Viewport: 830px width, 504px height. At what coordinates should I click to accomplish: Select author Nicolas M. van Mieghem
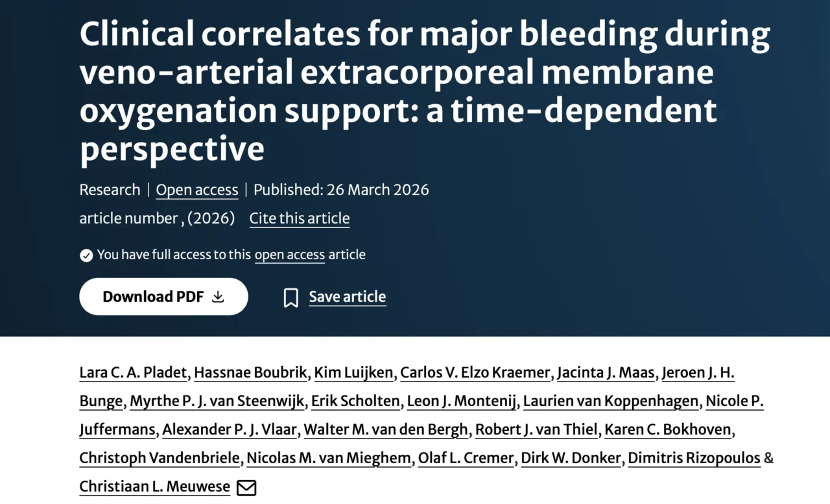coord(328,458)
